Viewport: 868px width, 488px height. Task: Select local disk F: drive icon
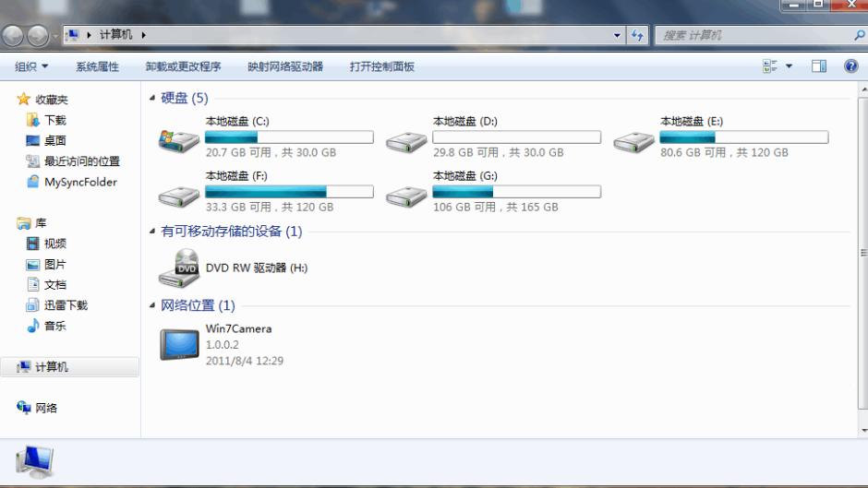179,196
